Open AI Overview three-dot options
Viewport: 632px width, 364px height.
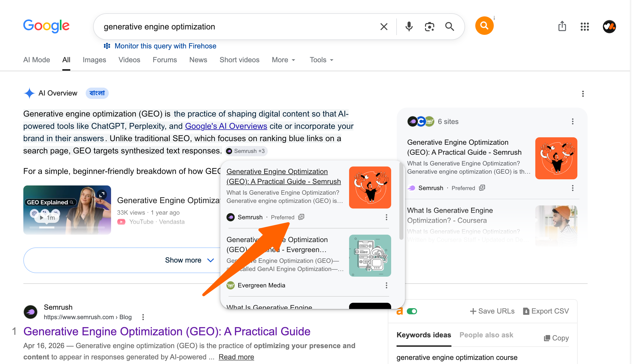583,94
